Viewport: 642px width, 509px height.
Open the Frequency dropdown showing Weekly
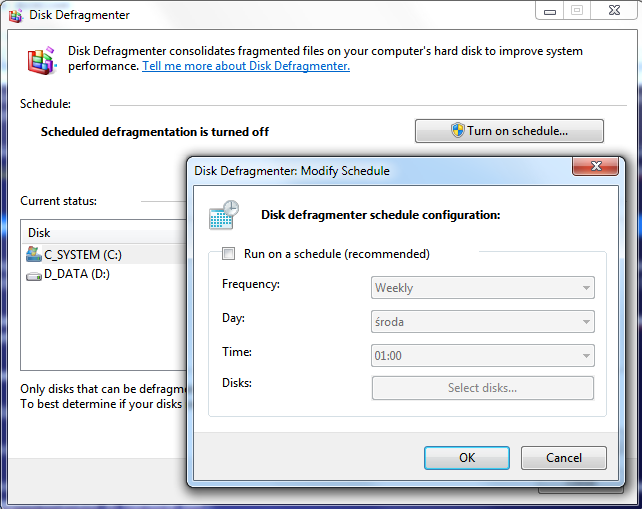point(483,287)
